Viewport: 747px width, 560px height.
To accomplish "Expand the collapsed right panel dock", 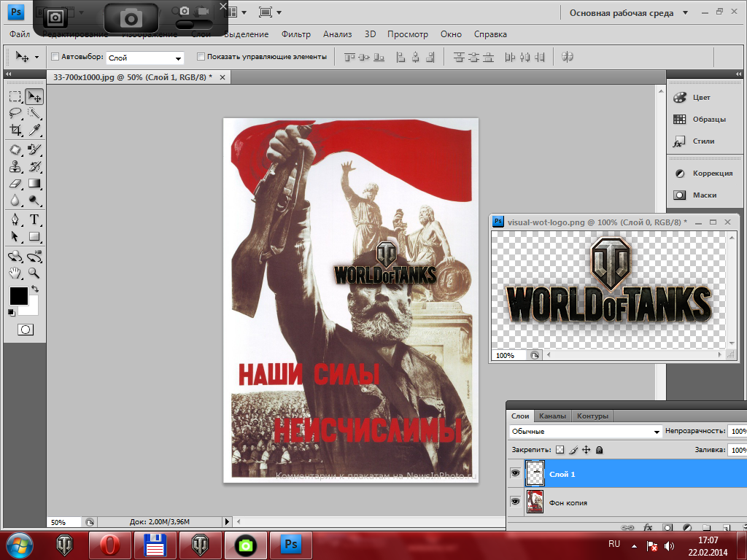I will (738, 74).
